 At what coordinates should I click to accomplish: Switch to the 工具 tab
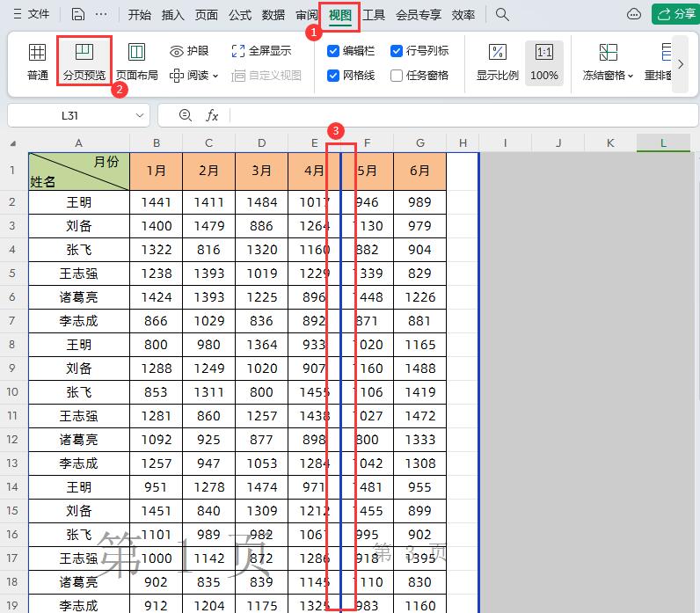pos(374,15)
